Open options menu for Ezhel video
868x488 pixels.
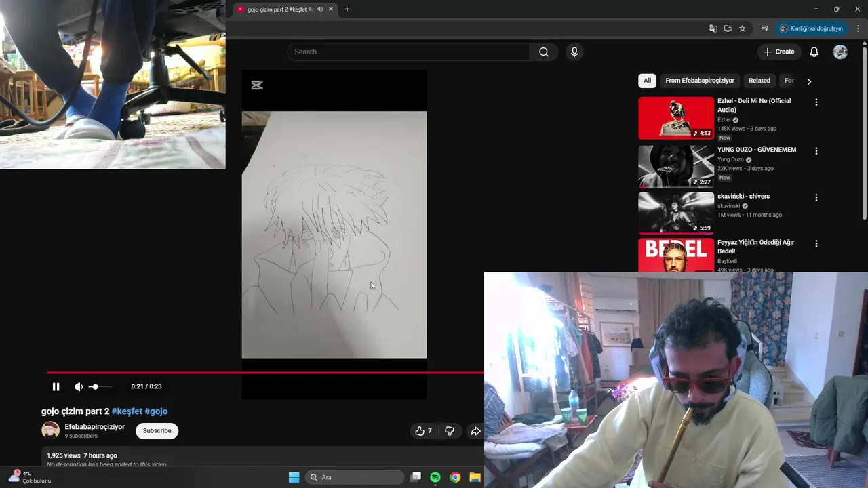click(x=816, y=102)
